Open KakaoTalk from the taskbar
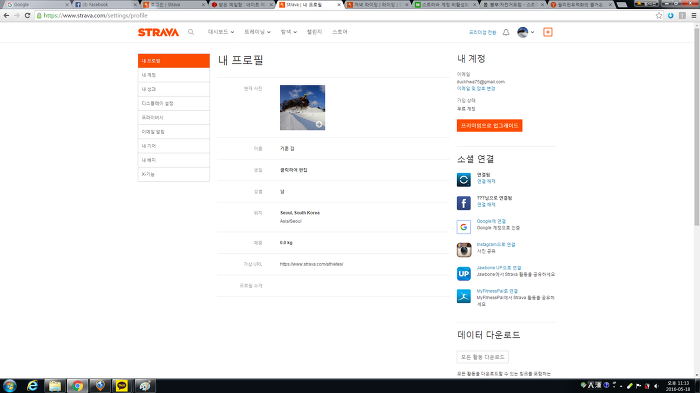Image resolution: width=700 pixels, height=393 pixels. pyautogui.click(x=121, y=386)
